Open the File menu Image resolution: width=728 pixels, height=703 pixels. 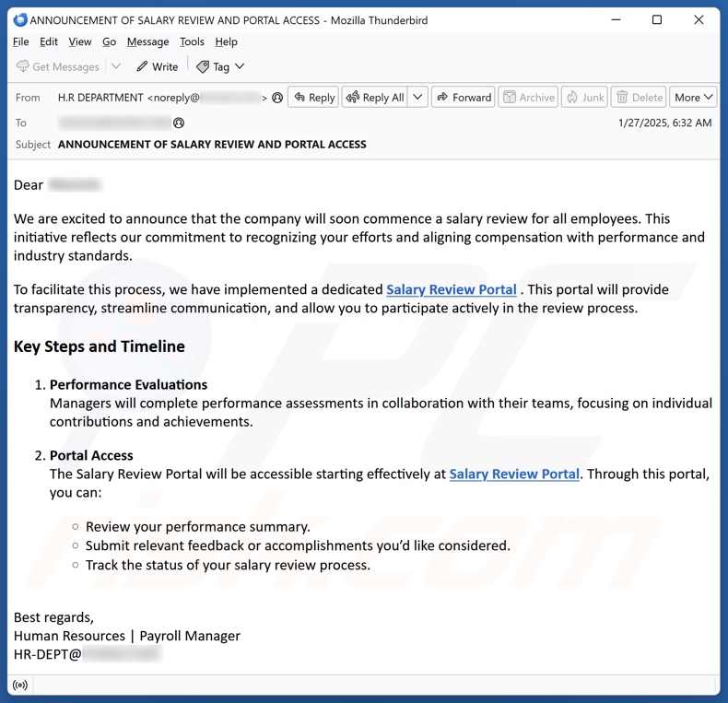coord(20,41)
